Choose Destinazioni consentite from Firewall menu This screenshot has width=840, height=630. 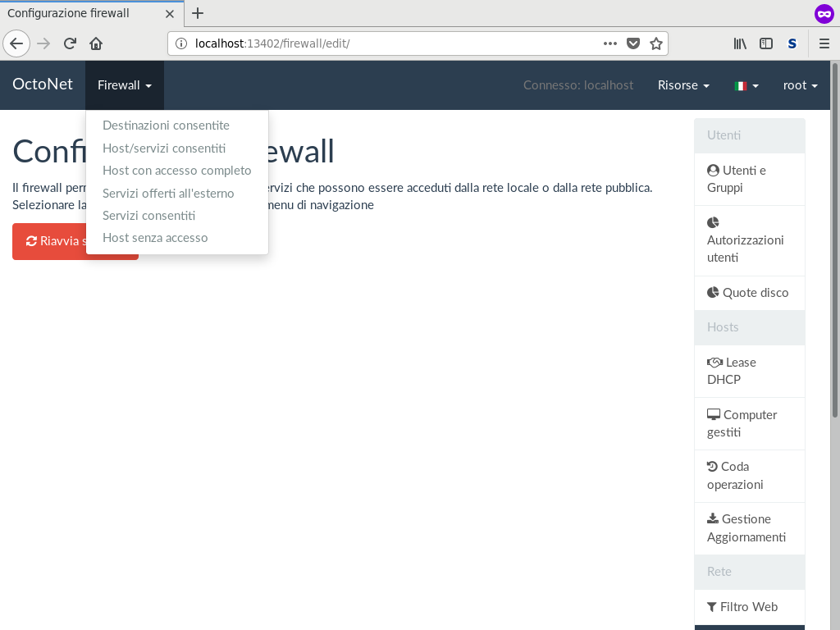coord(166,126)
